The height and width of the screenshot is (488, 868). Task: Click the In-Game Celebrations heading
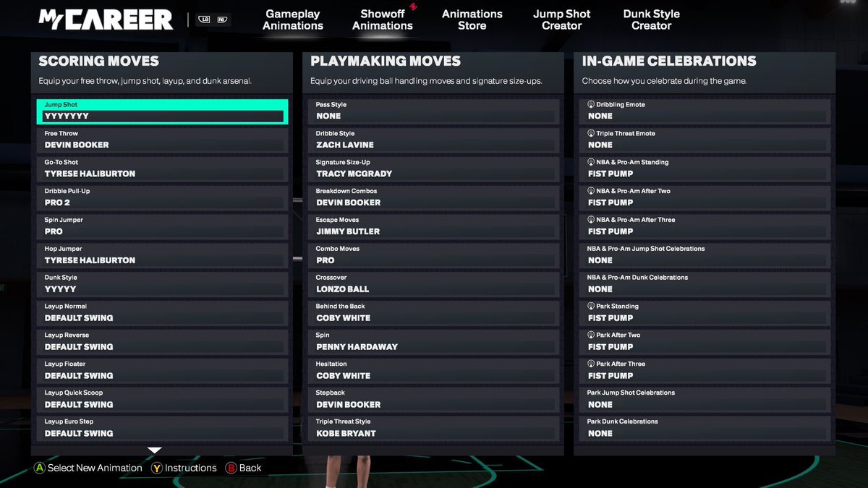(669, 61)
